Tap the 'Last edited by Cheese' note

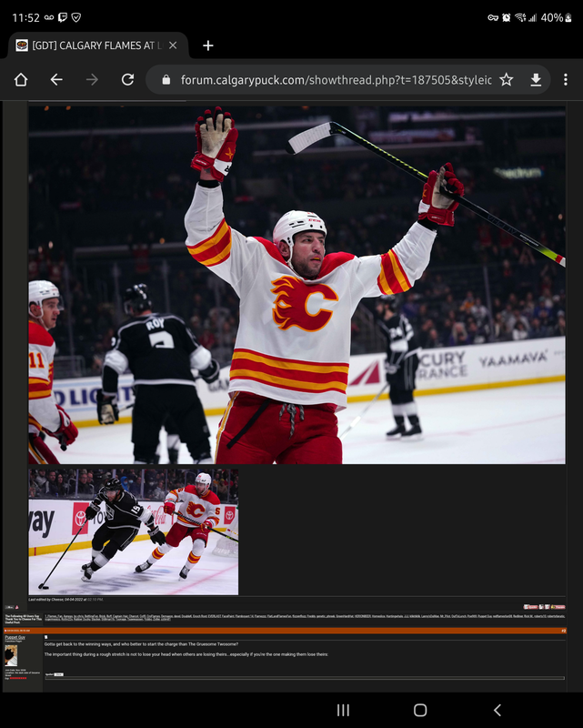coord(65,600)
